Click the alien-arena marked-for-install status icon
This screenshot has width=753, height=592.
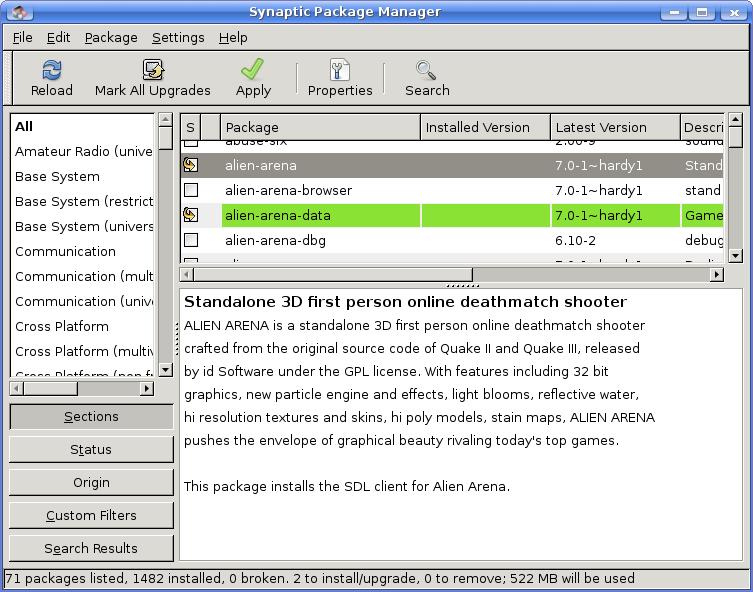tap(191, 165)
